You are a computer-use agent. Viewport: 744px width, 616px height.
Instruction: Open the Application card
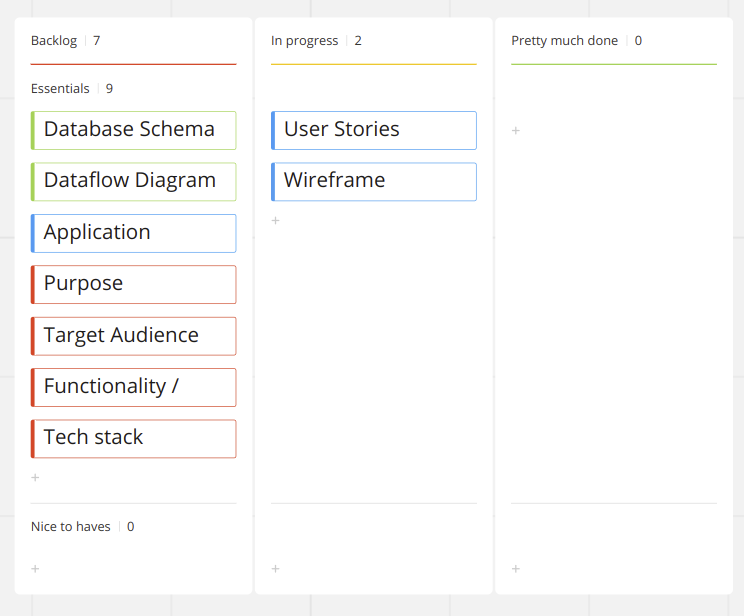(134, 233)
